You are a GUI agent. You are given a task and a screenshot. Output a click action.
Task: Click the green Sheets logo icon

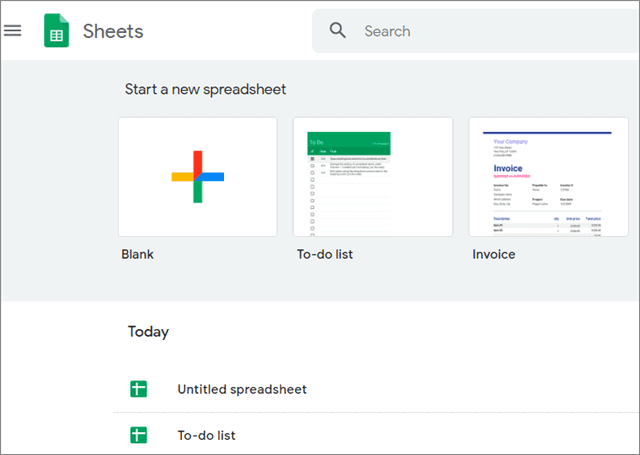pyautogui.click(x=57, y=31)
